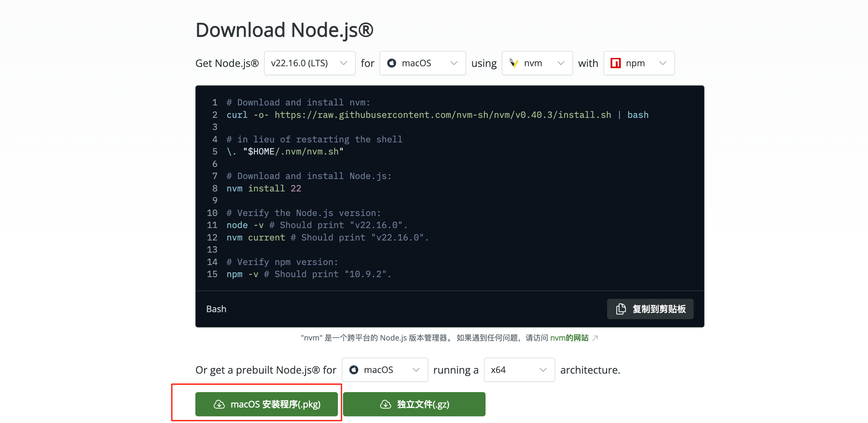Screen dimensions: 868x423
Task: Open the v22.16.0 (LTS) version dropdown
Action: coord(309,63)
